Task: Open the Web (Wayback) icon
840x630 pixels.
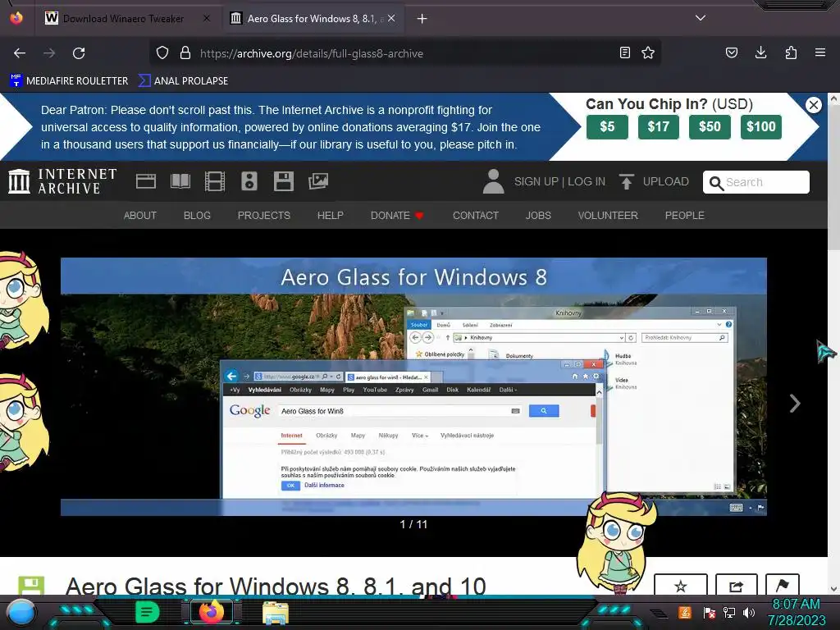Action: pos(146,181)
